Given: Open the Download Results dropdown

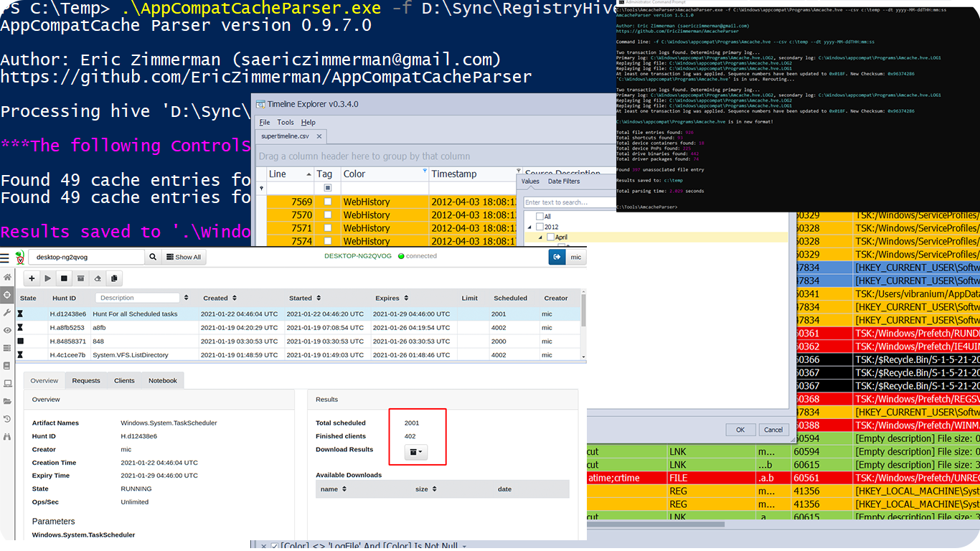Looking at the screenshot, I should [x=415, y=452].
